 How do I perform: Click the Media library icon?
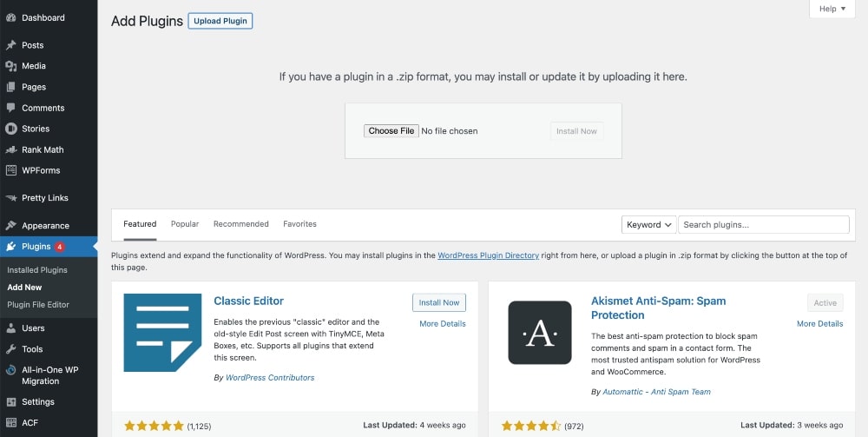(11, 66)
